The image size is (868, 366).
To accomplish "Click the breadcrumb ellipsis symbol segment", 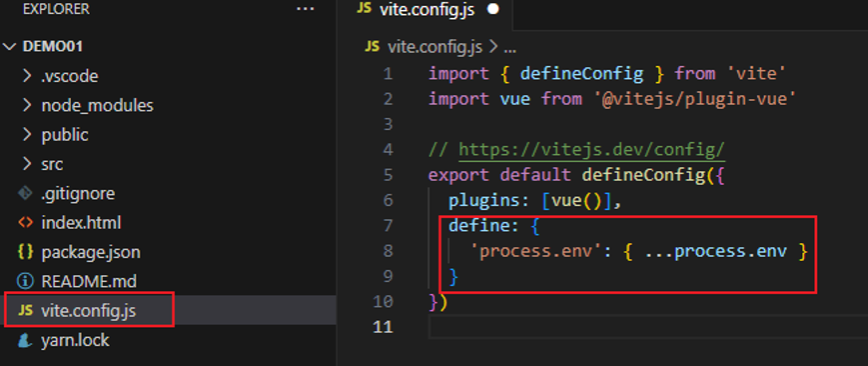I will (509, 49).
